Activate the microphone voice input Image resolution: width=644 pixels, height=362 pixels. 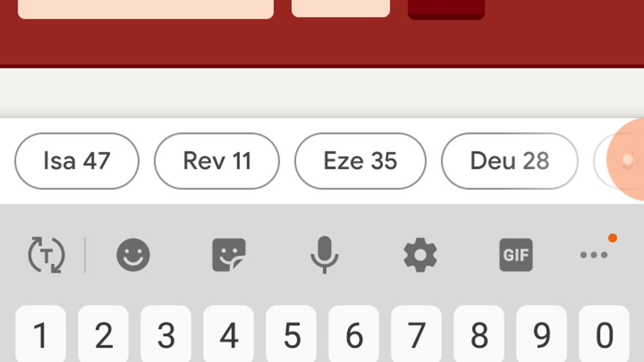(325, 254)
